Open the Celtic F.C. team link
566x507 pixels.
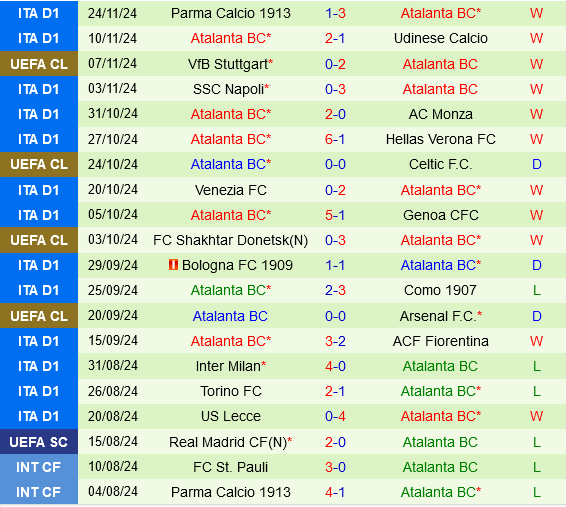coord(440,165)
